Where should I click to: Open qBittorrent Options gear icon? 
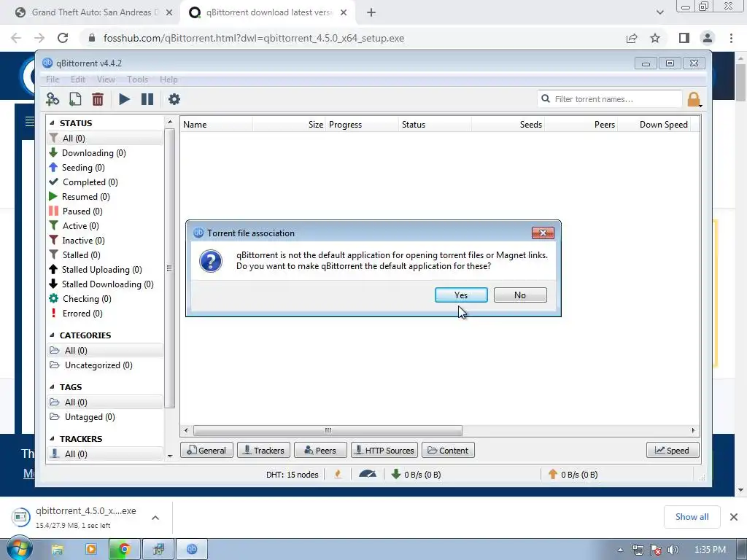coord(174,99)
